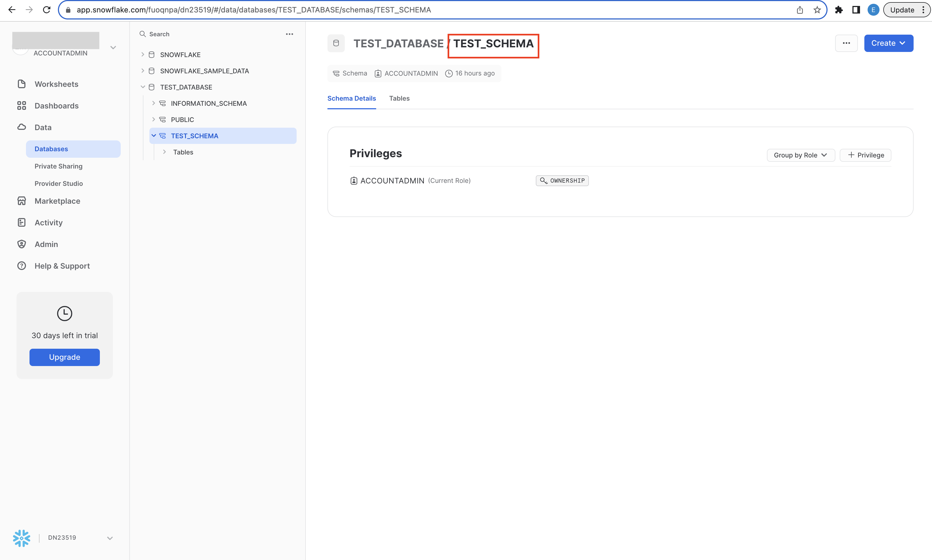Collapse the TEST_SCHEMA tree chevron
Viewport: 932px width, 560px height.
pos(154,136)
